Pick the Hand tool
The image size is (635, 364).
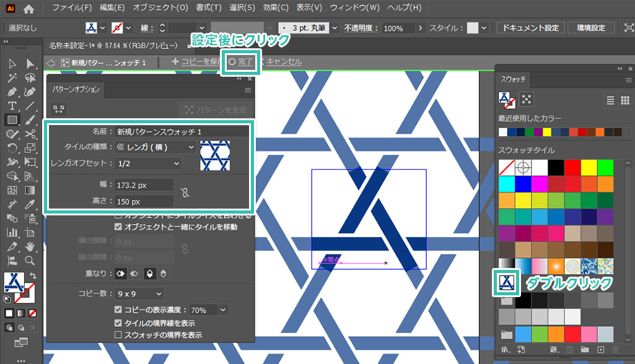coord(30,247)
